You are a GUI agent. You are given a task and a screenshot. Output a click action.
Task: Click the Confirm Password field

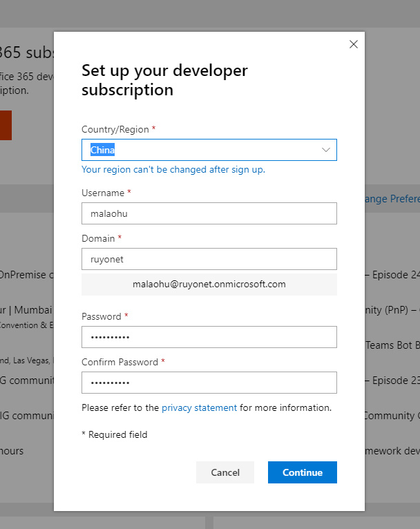tap(209, 383)
